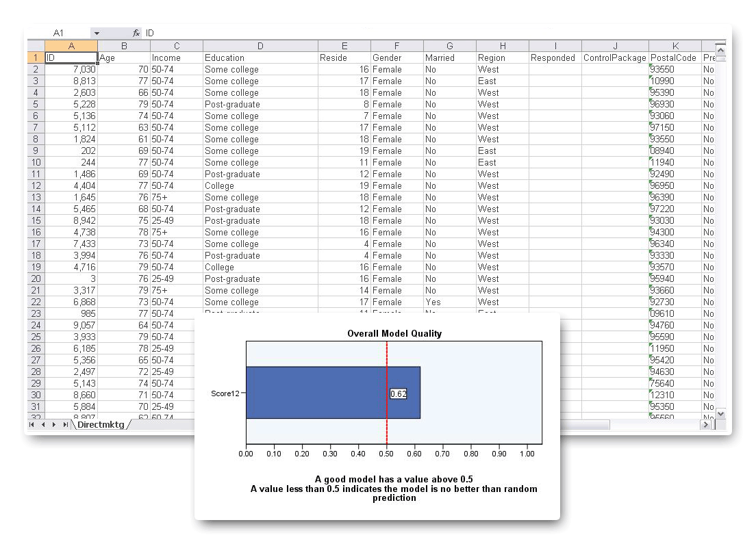Viewport: 756px width, 544px height.
Task: Click the Score12 axis label
Action: (x=225, y=393)
